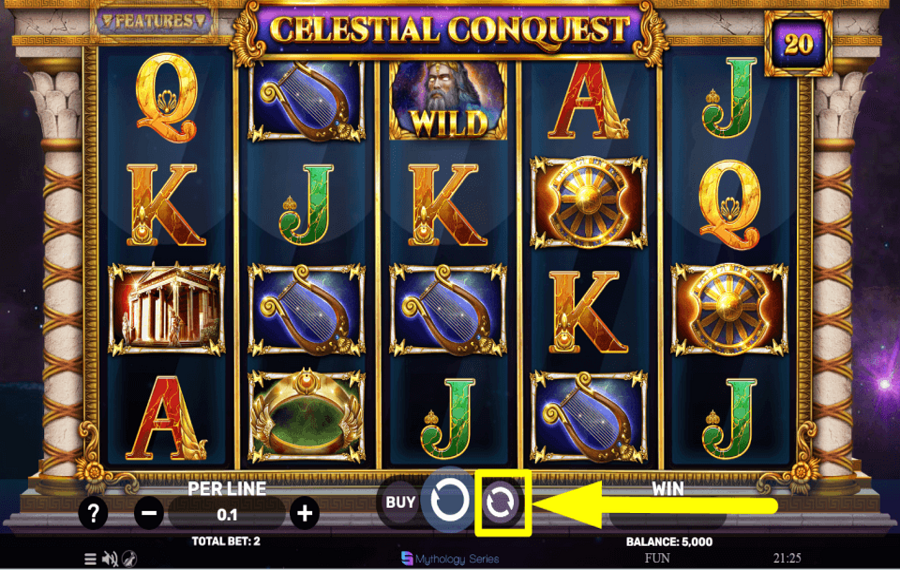Click the Mythology Series link

point(457,559)
